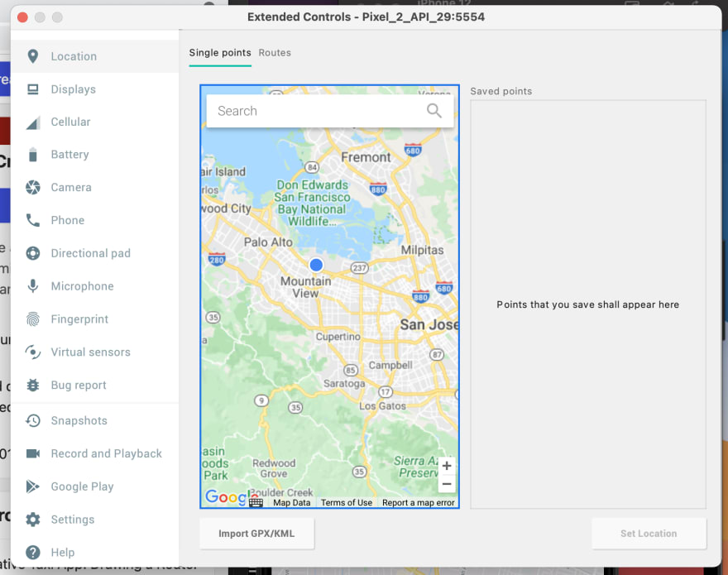728x575 pixels.
Task: Click the Fremont label on map
Action: click(366, 157)
